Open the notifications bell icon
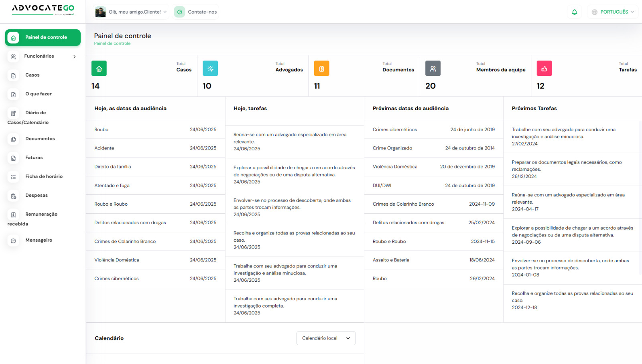Screen dimensions: 642x364 pos(574,12)
